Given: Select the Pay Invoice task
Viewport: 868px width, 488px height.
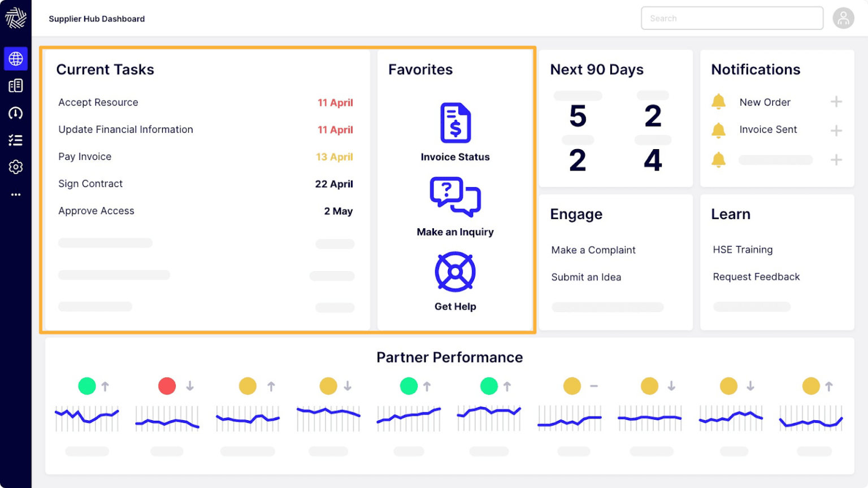Looking at the screenshot, I should tap(85, 156).
